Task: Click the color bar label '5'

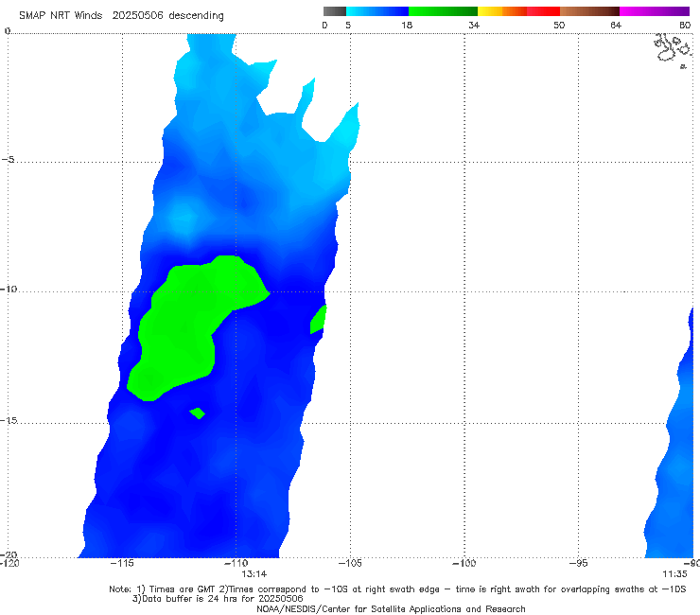Action: (x=348, y=25)
